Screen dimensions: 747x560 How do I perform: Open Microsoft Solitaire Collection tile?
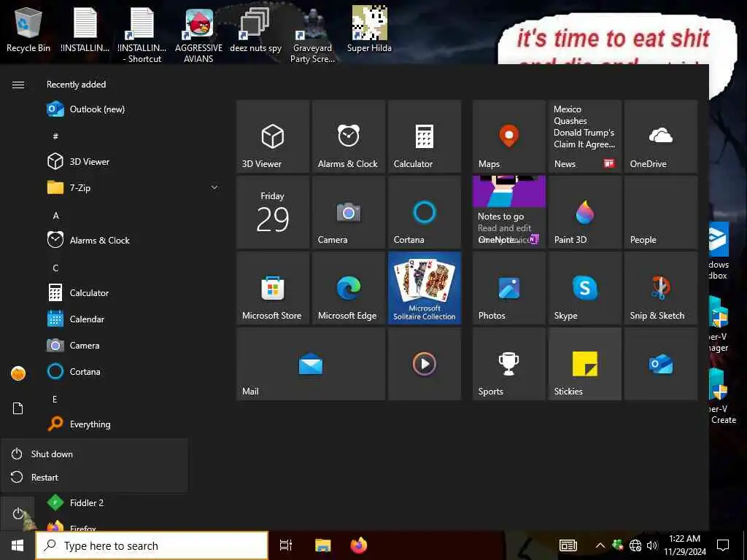[x=424, y=287]
